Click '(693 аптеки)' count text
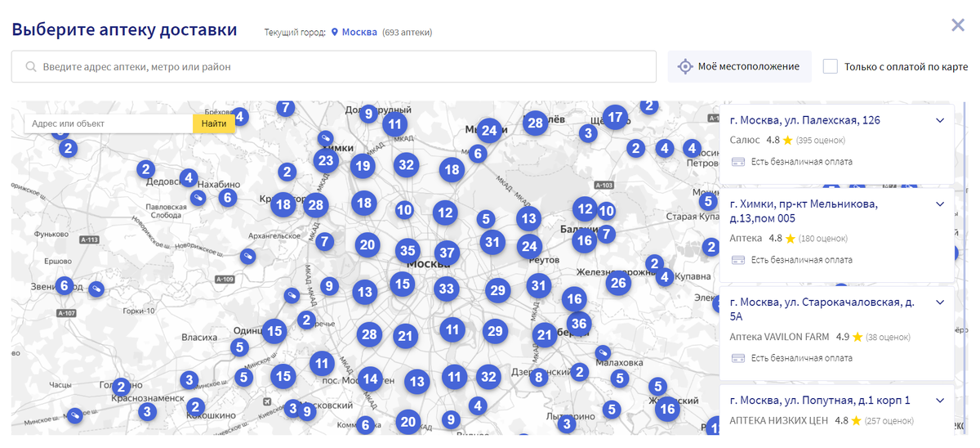 point(408,33)
